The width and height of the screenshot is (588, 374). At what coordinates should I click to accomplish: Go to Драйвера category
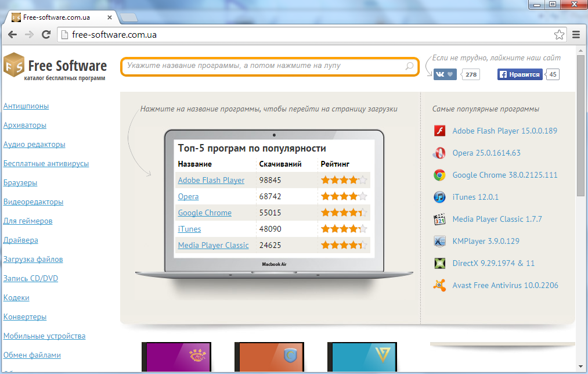pyautogui.click(x=21, y=240)
